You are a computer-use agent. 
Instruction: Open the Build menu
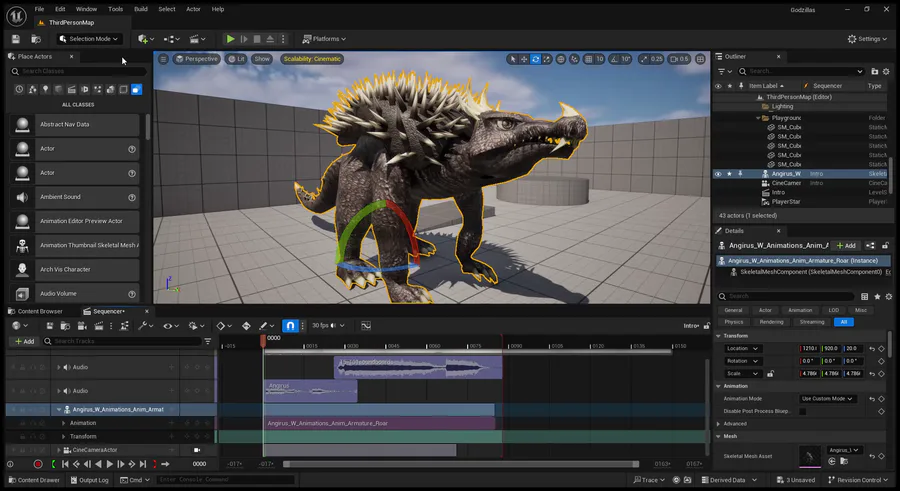tap(141, 9)
